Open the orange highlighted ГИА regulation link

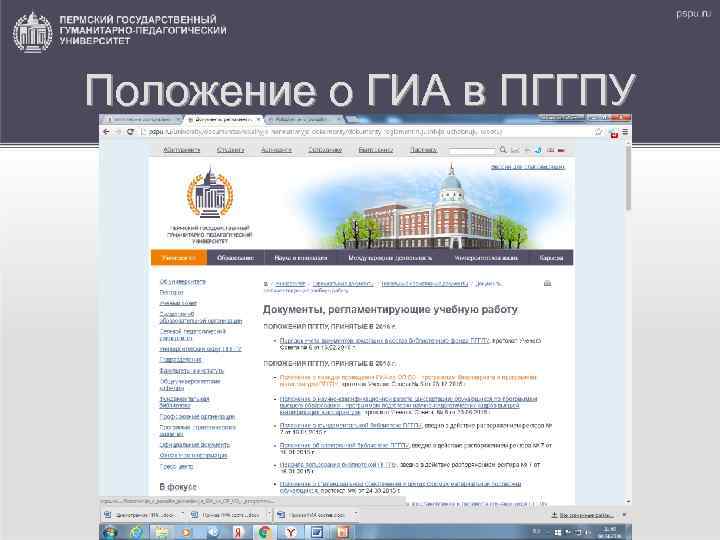click(408, 381)
